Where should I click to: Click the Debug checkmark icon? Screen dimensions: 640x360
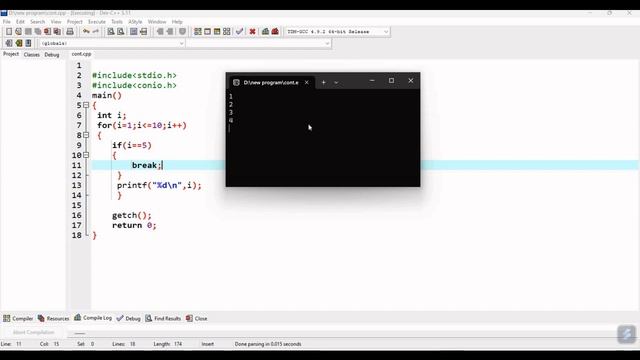[x=240, y=31]
